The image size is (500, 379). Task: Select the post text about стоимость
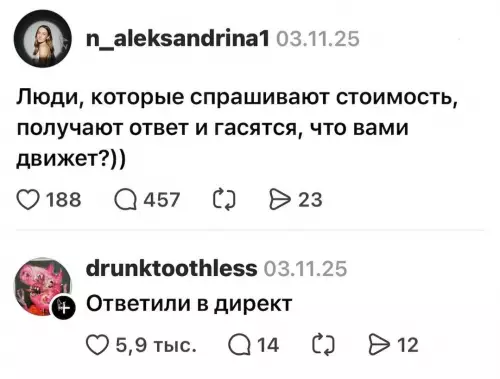[x=237, y=128]
